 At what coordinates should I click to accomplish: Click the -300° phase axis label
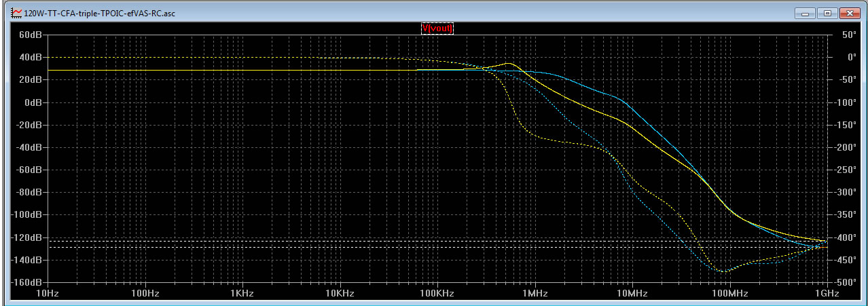(844, 192)
